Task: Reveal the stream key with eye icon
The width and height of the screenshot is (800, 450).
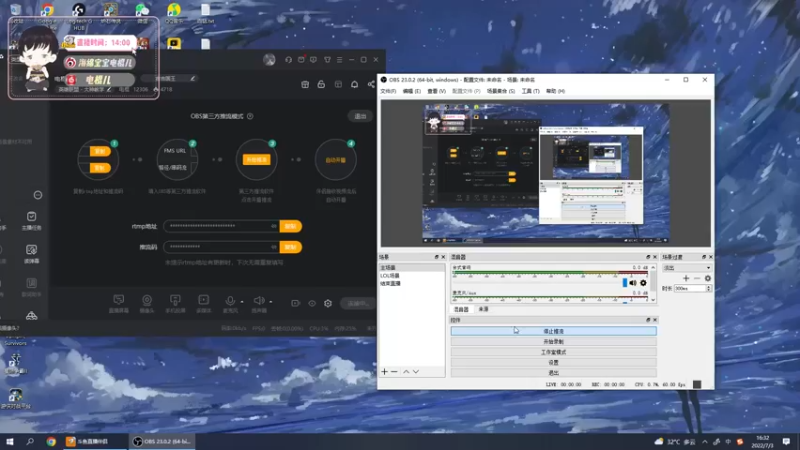Action: point(273,247)
